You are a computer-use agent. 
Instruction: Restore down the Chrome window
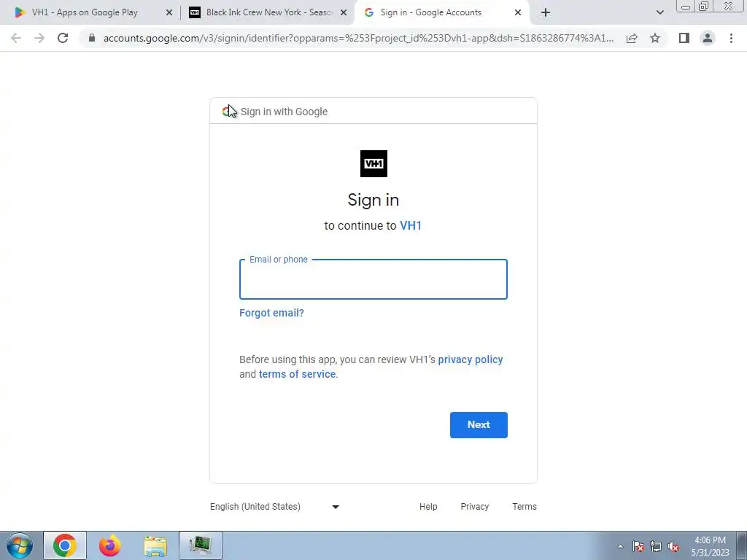pos(703,6)
